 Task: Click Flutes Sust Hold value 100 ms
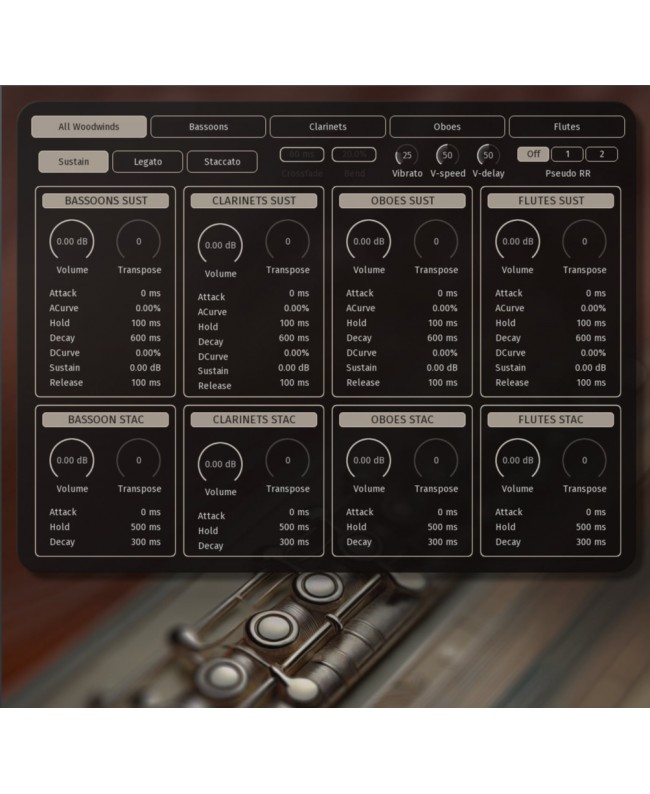pos(591,323)
